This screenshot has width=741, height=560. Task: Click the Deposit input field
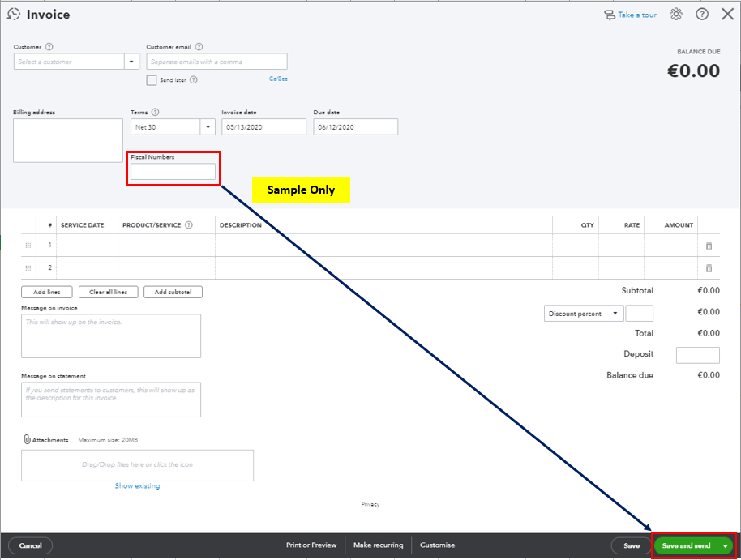coord(697,355)
